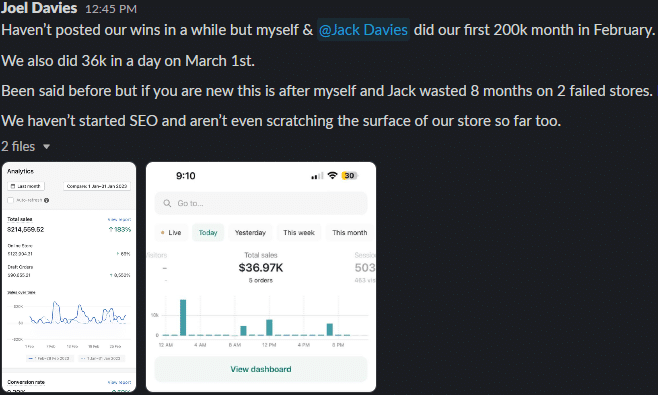Open the Analytics screenshot thumbnail
The width and height of the screenshot is (658, 395).
(69, 277)
